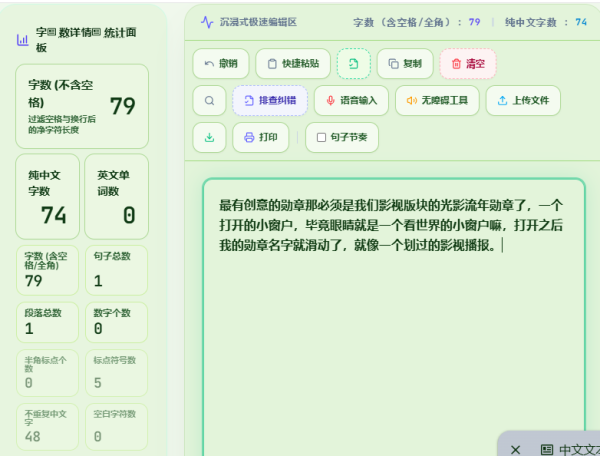Click the 不重复中文字 card showing 48
Screen dimensions: 600x456
tap(47, 427)
